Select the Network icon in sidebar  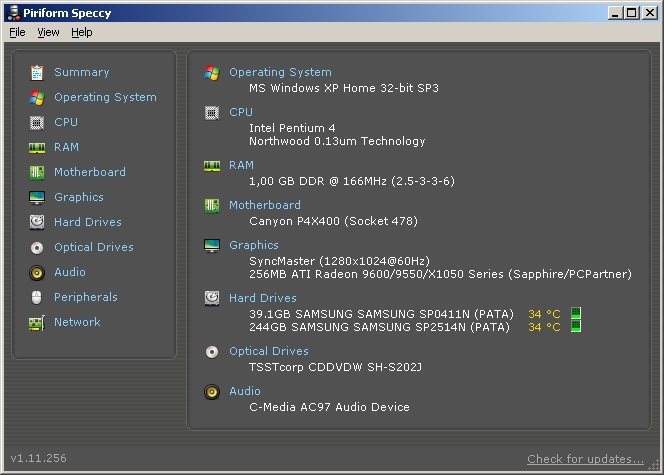[37, 322]
